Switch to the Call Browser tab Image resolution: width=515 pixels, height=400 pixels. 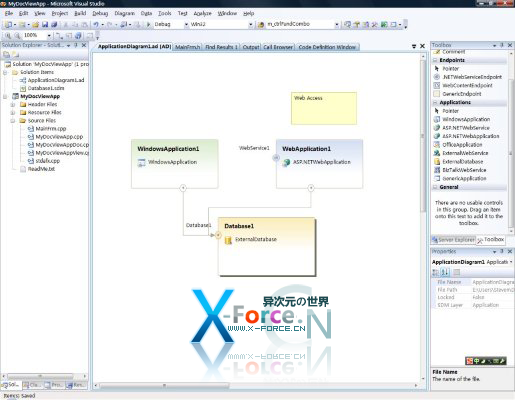pos(278,47)
